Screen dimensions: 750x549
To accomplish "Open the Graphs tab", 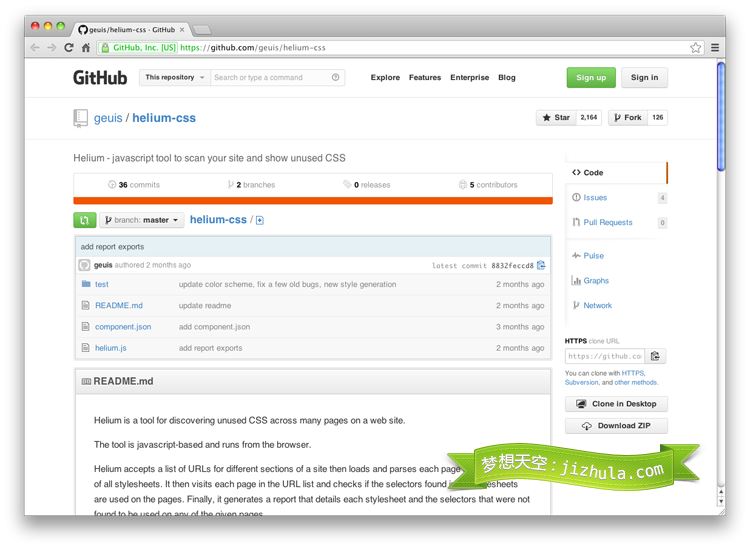I will pyautogui.click(x=596, y=281).
